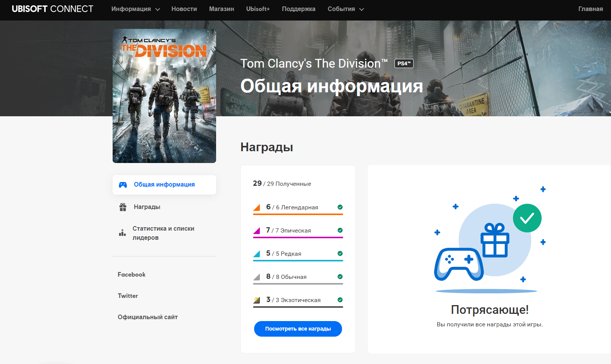Click the large green check circle illustration

pyautogui.click(x=527, y=218)
